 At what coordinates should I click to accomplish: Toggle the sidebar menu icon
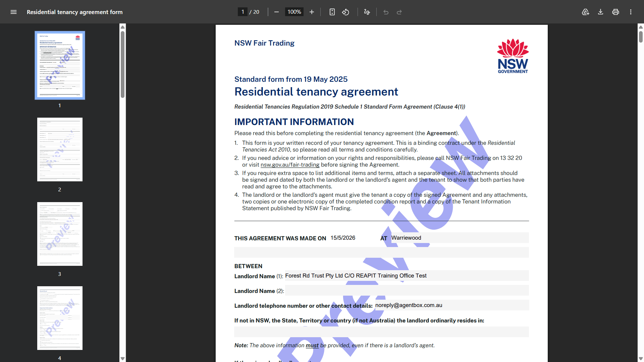[13, 12]
